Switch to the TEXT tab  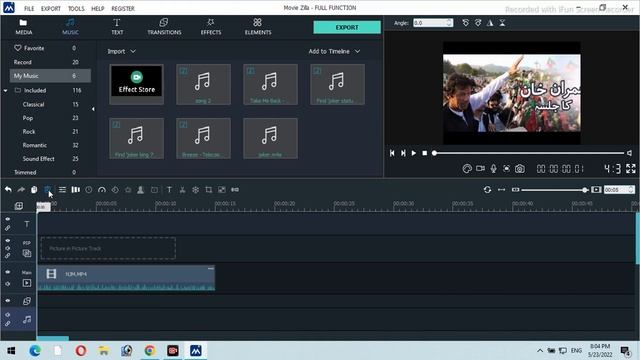[117, 27]
